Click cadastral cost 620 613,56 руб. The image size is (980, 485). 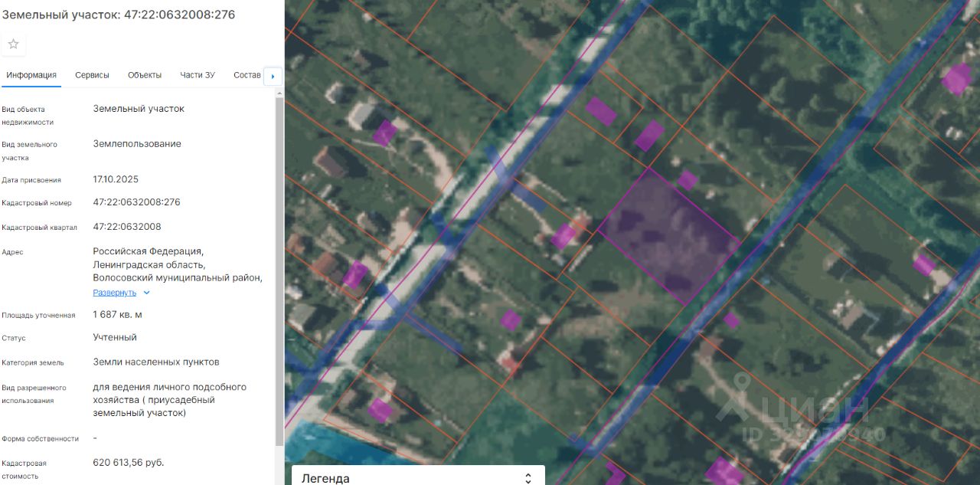129,463
